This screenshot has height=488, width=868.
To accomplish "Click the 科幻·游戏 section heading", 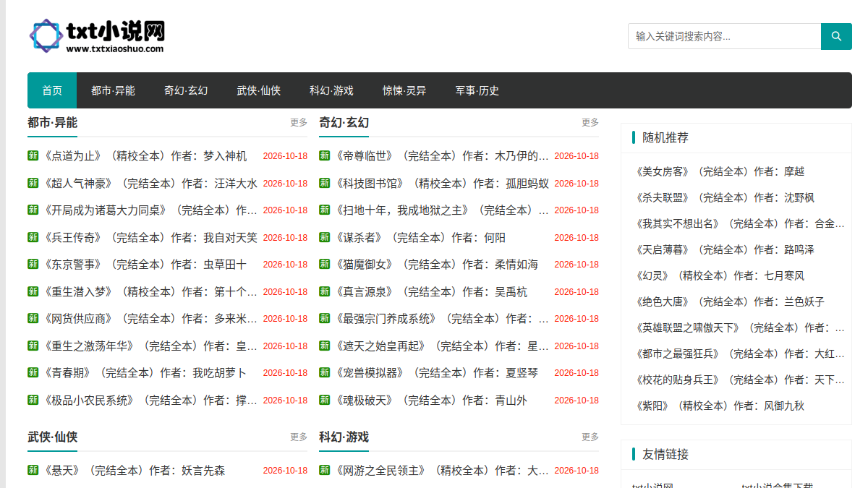I will pos(344,437).
